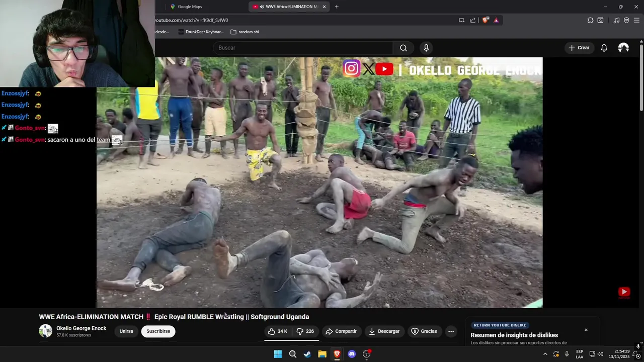Open the media control music note icon
Viewport: 644px width, 362px height.
(x=616, y=20)
